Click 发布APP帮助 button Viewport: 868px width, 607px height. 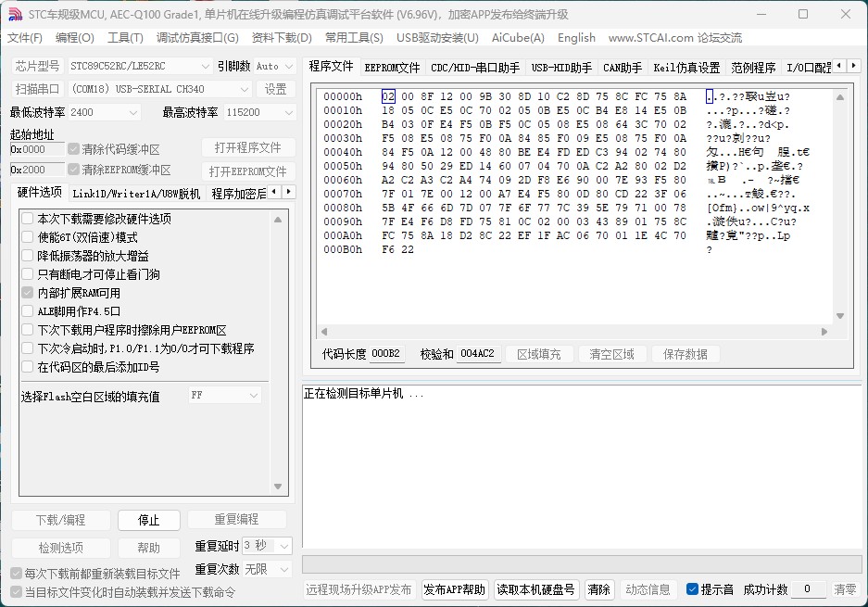(455, 589)
